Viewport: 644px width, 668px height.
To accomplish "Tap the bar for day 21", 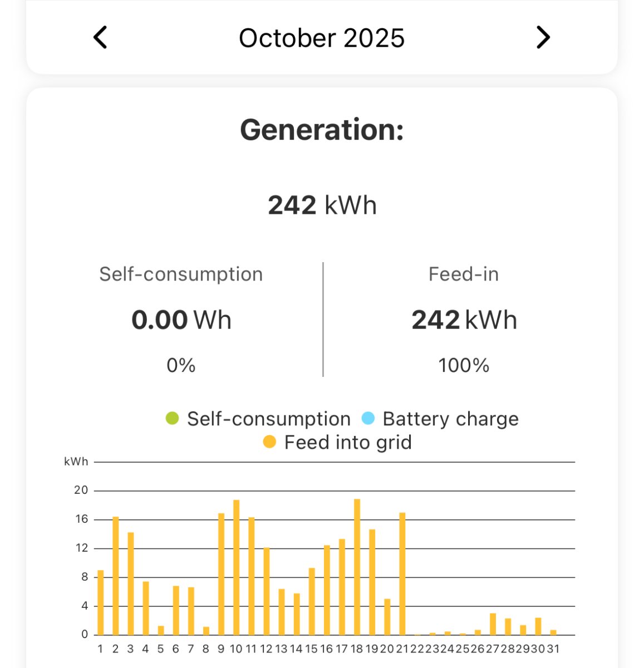I will (x=402, y=573).
